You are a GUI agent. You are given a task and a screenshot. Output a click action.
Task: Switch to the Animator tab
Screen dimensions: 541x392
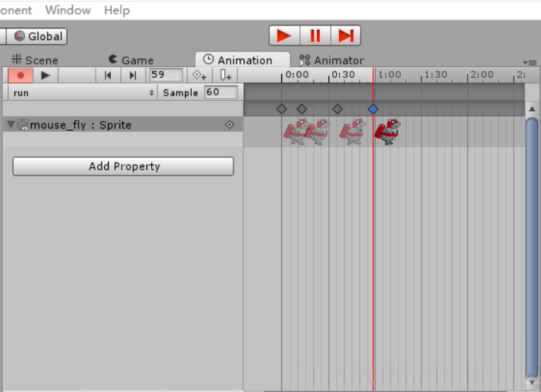coord(331,60)
